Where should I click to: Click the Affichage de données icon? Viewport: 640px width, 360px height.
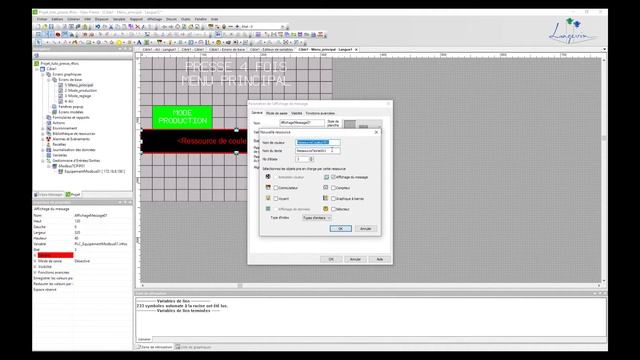268,209
